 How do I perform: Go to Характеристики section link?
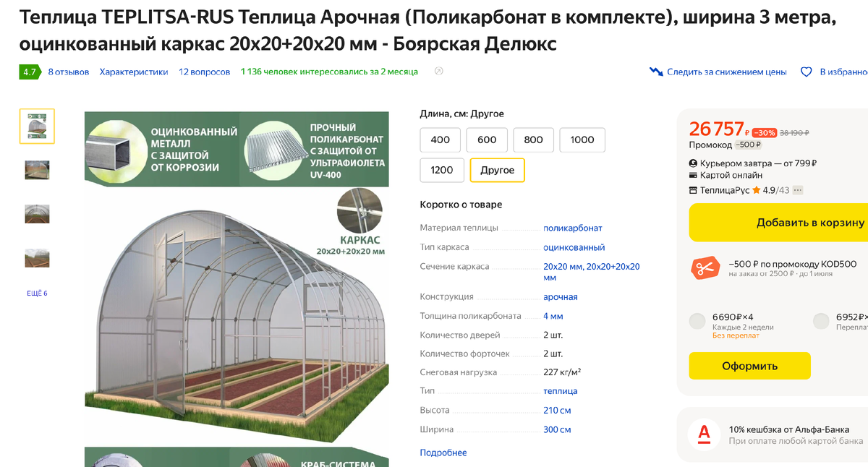pos(134,72)
